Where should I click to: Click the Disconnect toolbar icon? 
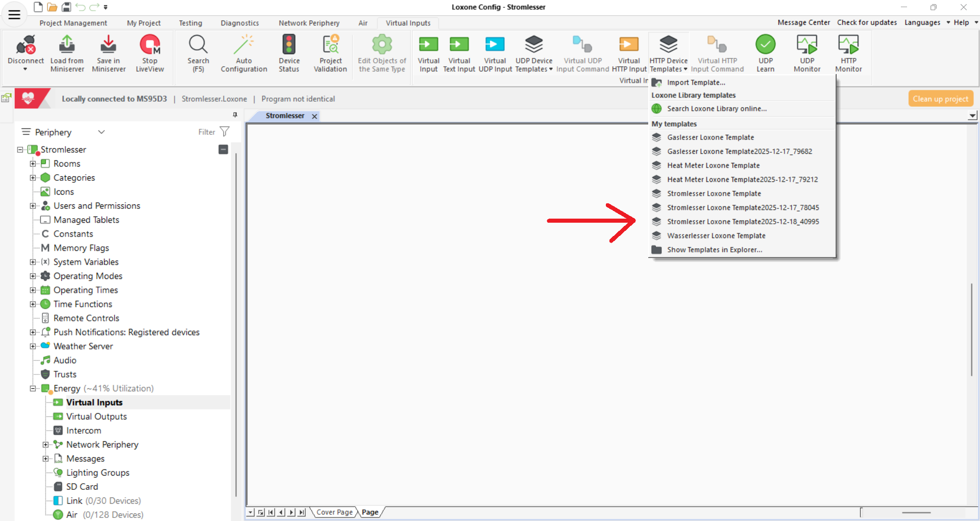click(x=26, y=46)
